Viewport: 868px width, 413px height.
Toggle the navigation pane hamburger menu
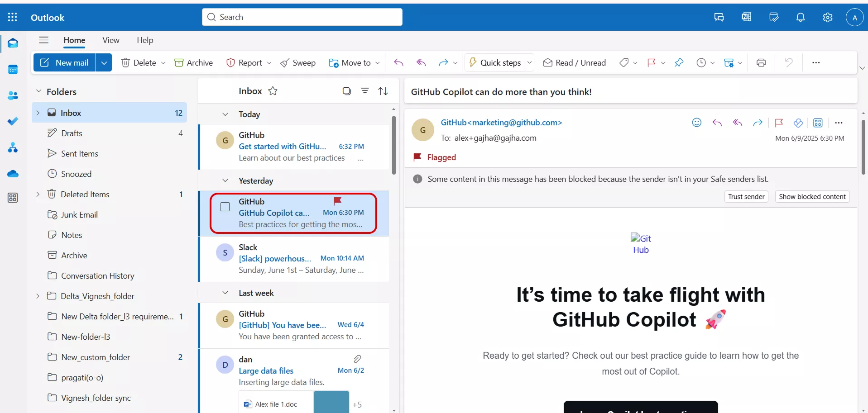[43, 40]
